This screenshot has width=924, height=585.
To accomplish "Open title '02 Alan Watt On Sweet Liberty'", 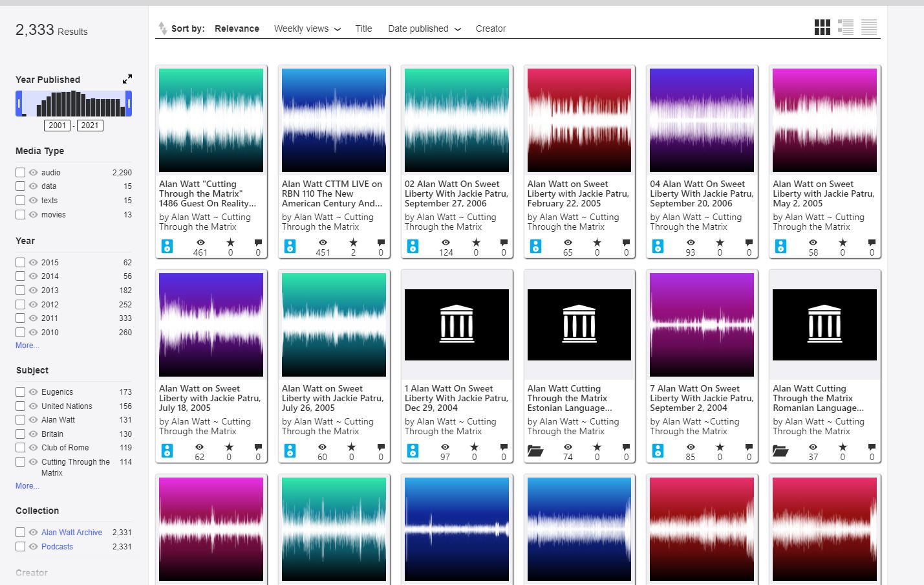I will click(457, 193).
